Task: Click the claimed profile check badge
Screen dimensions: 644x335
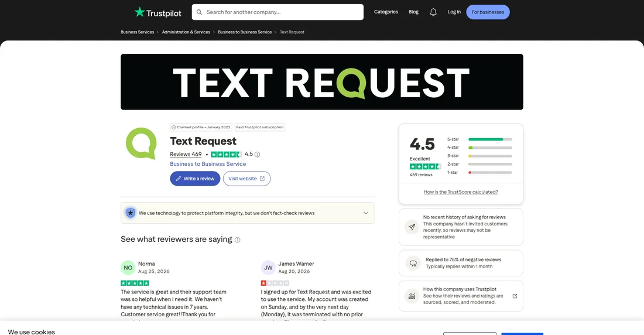Action: pos(201,128)
